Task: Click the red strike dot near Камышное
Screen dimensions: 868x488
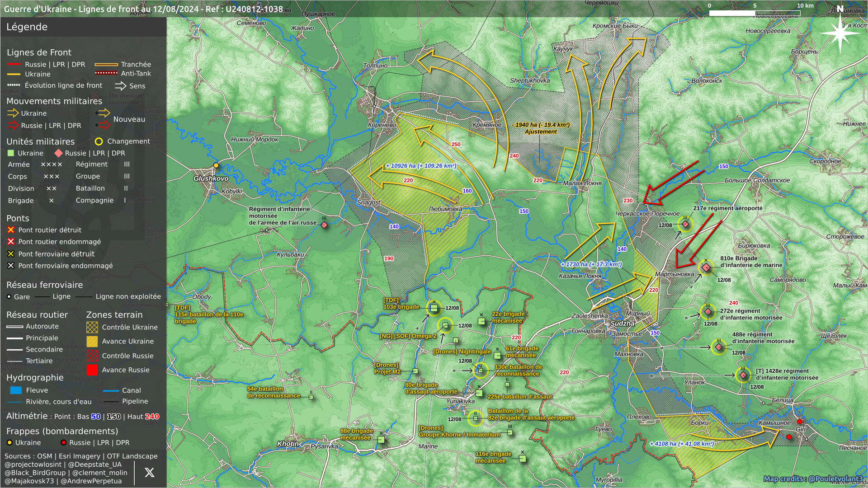Action: 789,437
